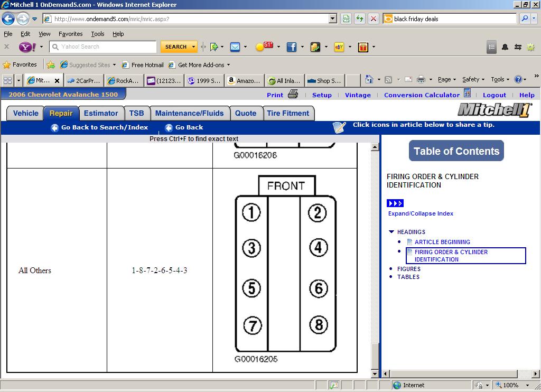Image resolution: width=541 pixels, height=392 pixels.
Task: Click the eBay toolbar icon
Action: coord(339,47)
